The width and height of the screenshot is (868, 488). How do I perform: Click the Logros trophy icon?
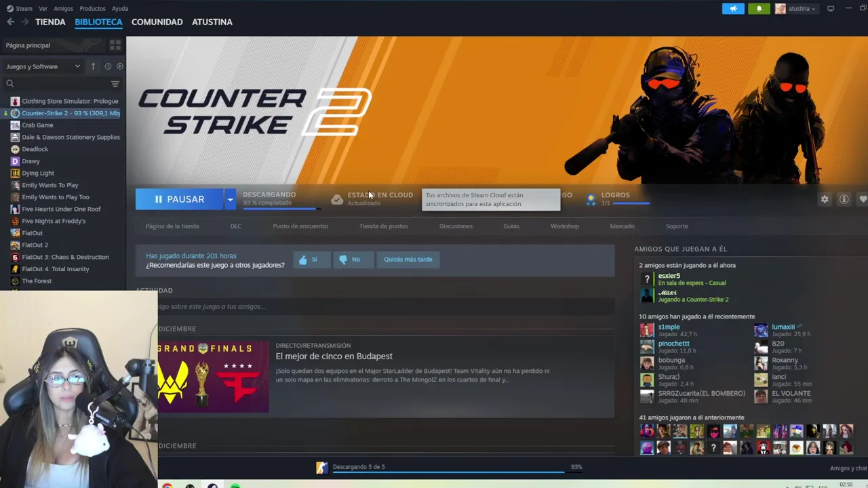coord(591,199)
